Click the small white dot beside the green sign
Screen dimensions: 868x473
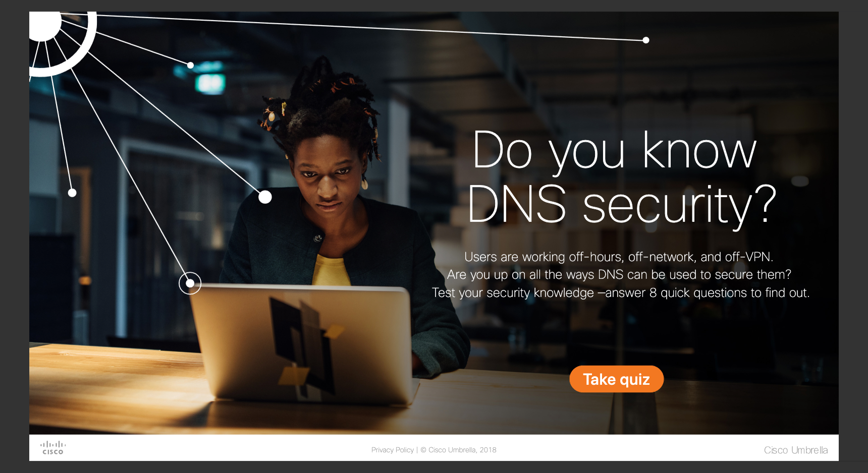tap(190, 65)
